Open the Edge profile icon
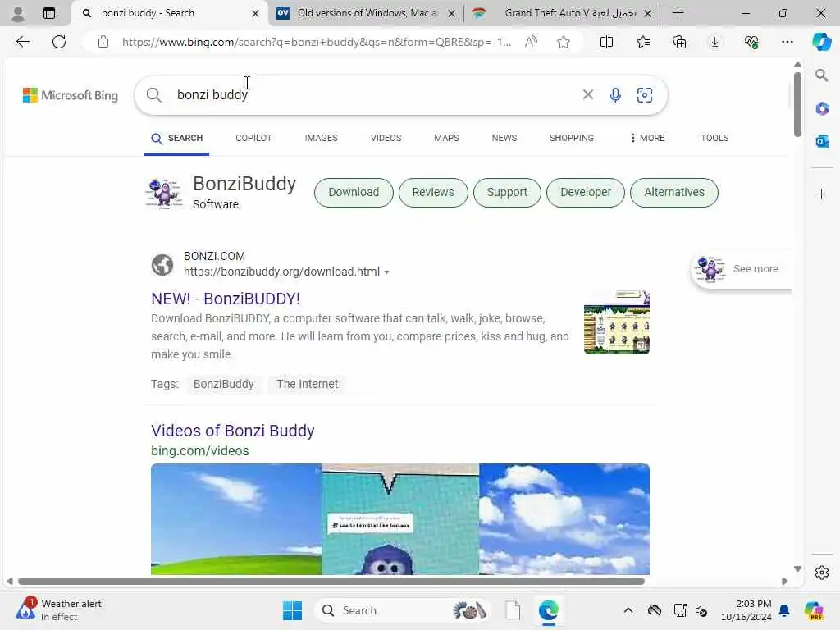Screen dimensions: 840x630 click(x=18, y=13)
